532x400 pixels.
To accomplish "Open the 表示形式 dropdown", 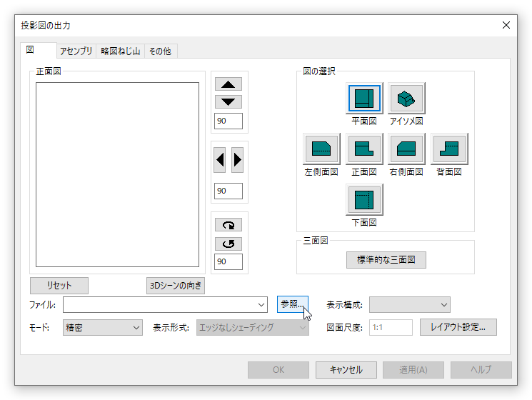I will click(x=252, y=327).
